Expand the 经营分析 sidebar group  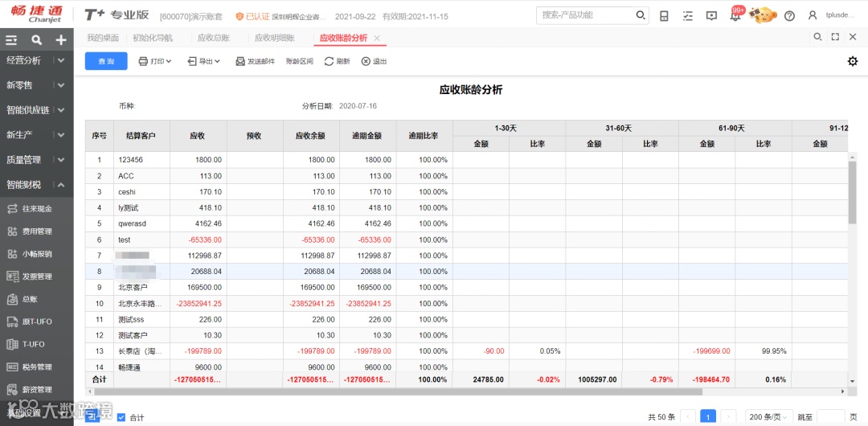pos(61,60)
